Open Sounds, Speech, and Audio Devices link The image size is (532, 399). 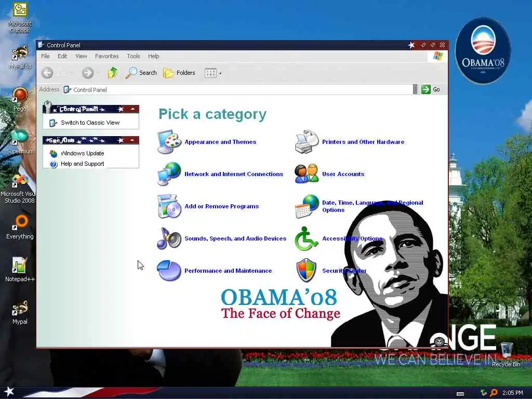[235, 238]
